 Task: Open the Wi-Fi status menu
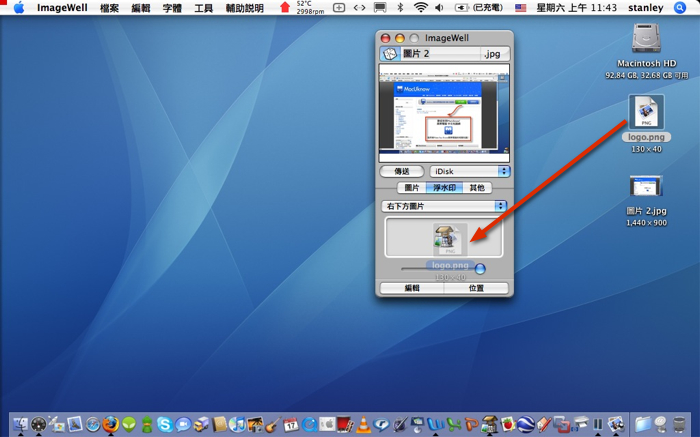pyautogui.click(x=421, y=7)
